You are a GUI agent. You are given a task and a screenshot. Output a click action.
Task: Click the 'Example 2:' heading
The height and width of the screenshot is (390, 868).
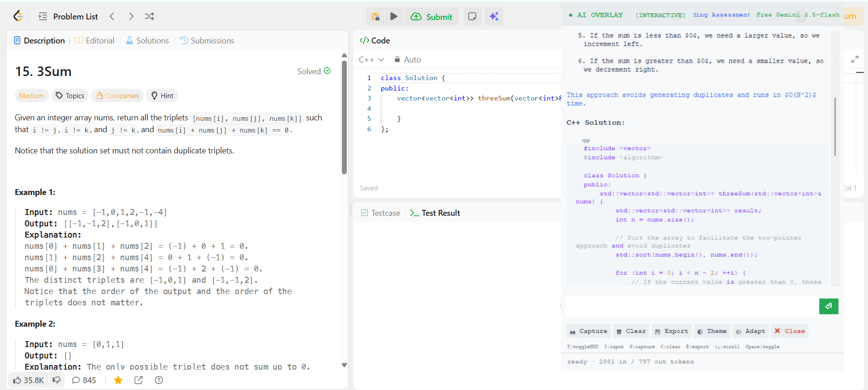pos(35,324)
